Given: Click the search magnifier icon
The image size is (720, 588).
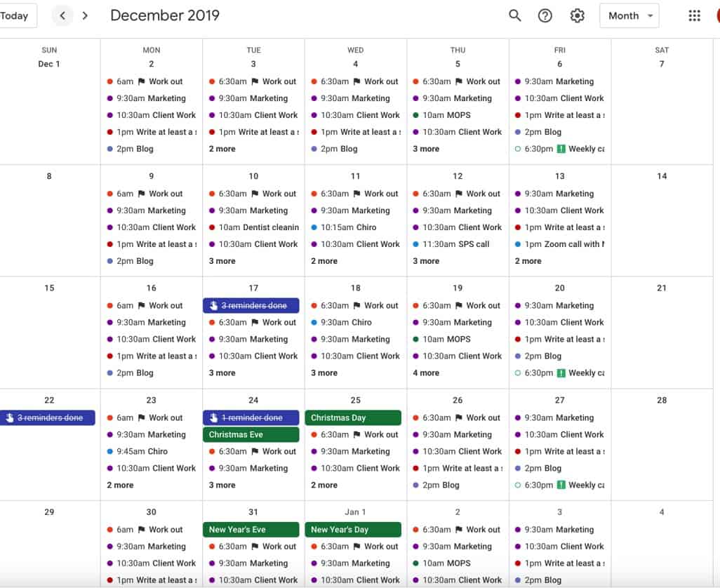Looking at the screenshot, I should pyautogui.click(x=515, y=15).
